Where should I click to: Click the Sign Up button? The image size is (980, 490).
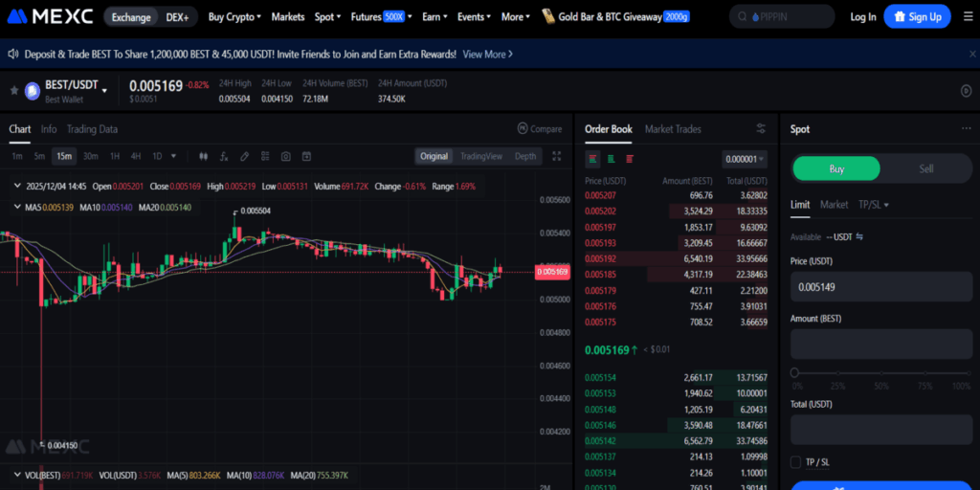918,17
